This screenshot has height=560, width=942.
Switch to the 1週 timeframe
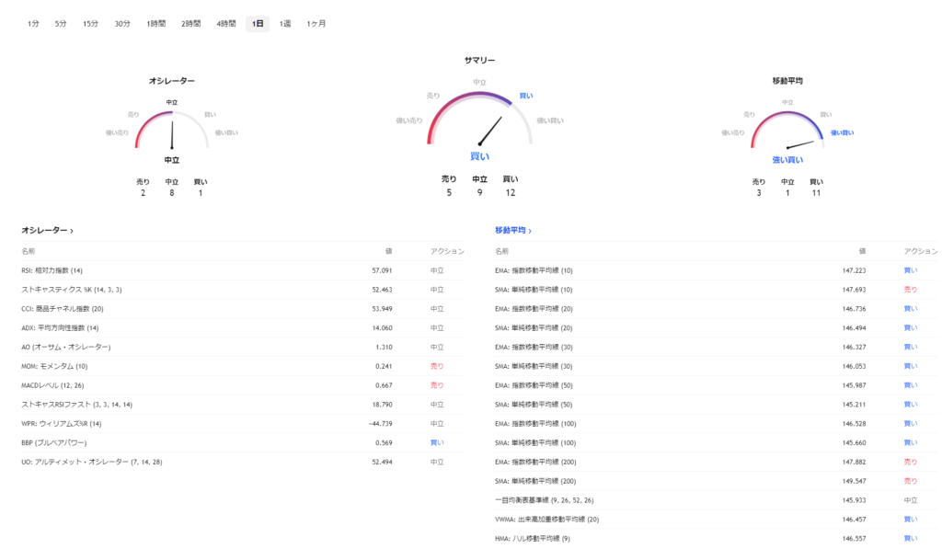pos(286,23)
